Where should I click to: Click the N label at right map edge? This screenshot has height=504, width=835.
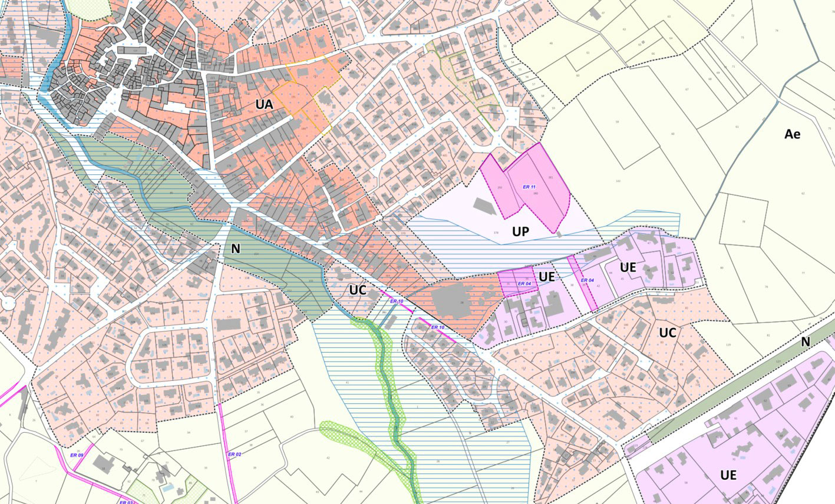tap(806, 342)
